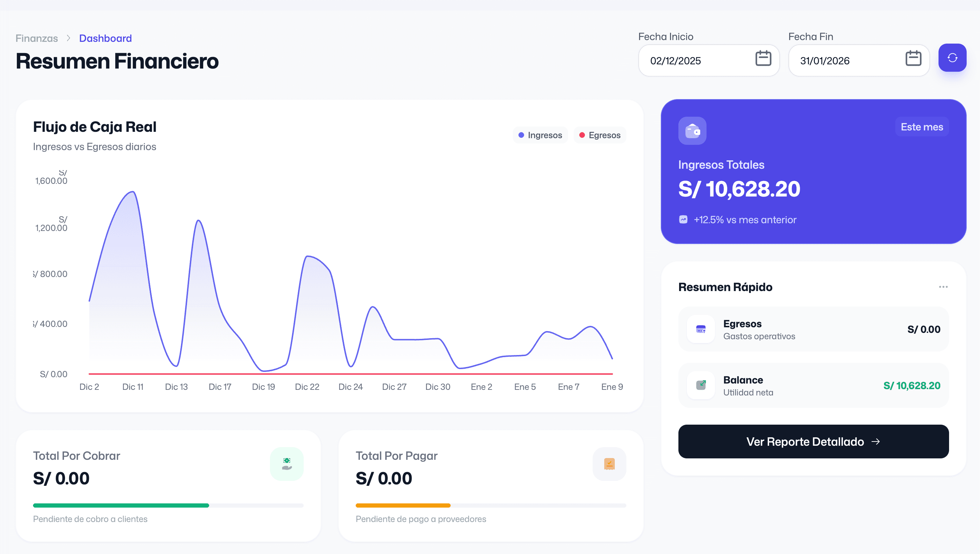
Task: Click the wallet icon in Ingresos Totales card
Action: point(692,131)
